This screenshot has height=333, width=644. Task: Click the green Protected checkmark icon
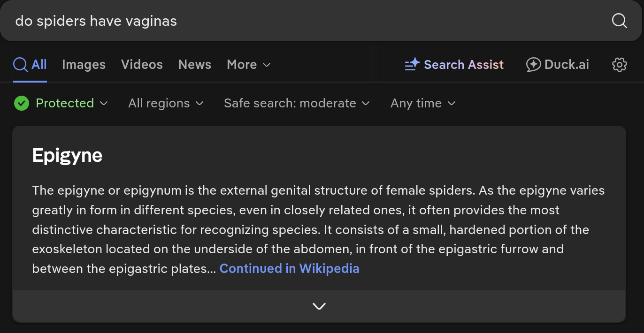[x=22, y=103]
